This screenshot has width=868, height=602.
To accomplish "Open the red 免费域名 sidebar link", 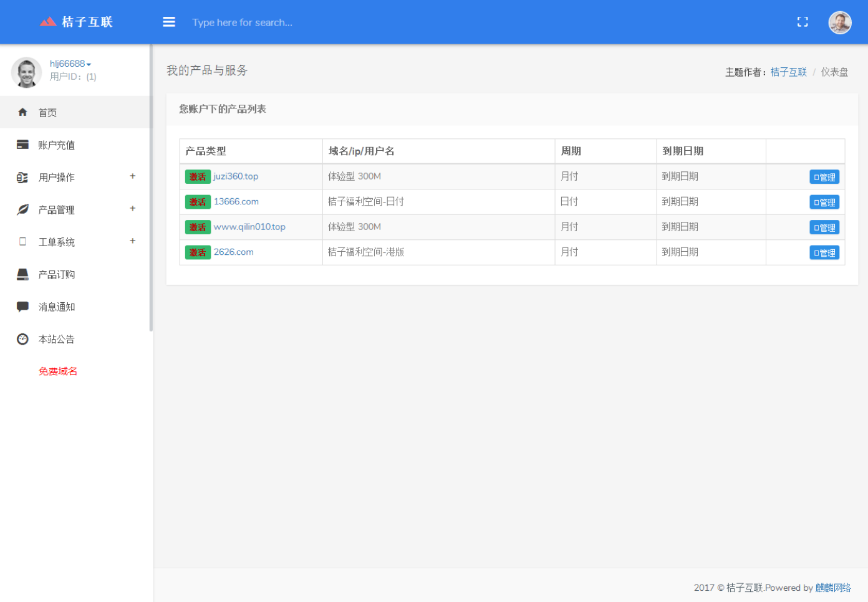I will (58, 371).
